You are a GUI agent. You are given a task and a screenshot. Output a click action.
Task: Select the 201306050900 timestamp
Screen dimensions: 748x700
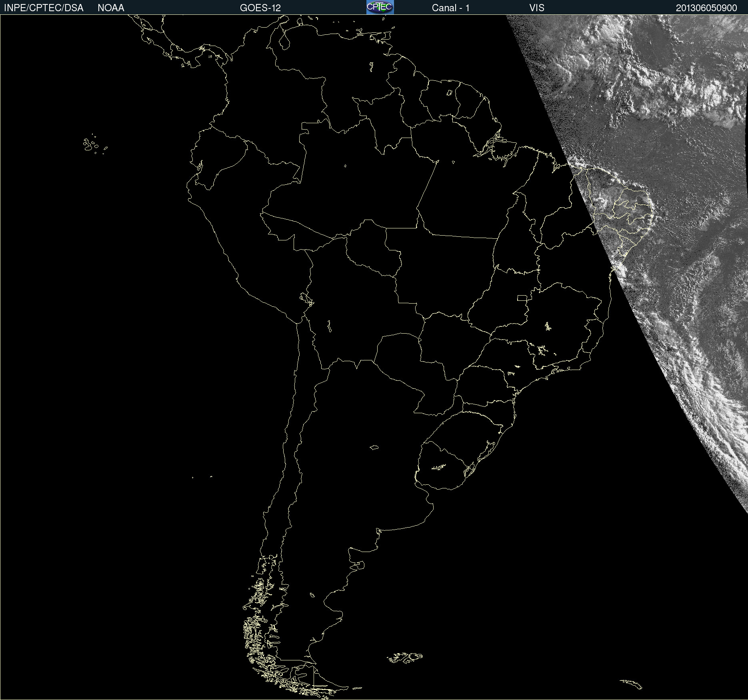(706, 8)
